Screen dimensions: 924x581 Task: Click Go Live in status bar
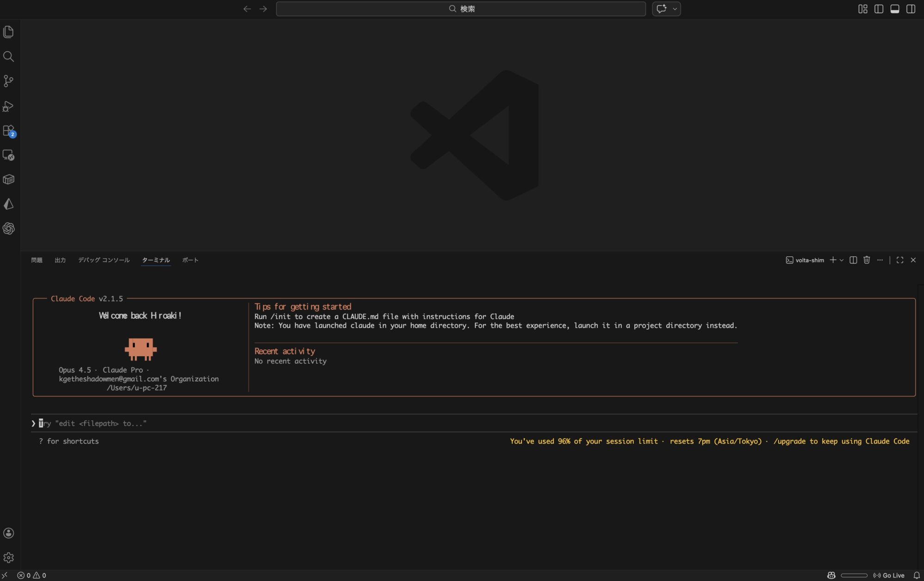pyautogui.click(x=889, y=575)
